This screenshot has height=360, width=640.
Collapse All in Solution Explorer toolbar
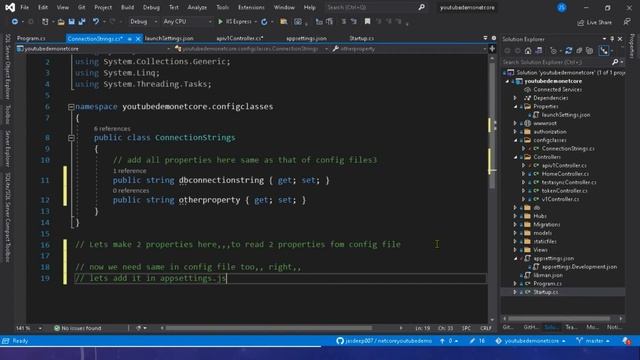point(579,51)
